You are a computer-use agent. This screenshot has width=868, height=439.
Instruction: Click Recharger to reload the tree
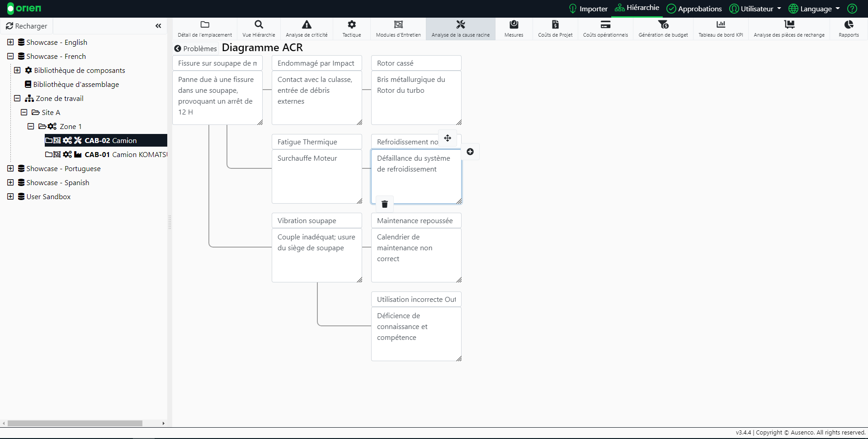pos(27,26)
